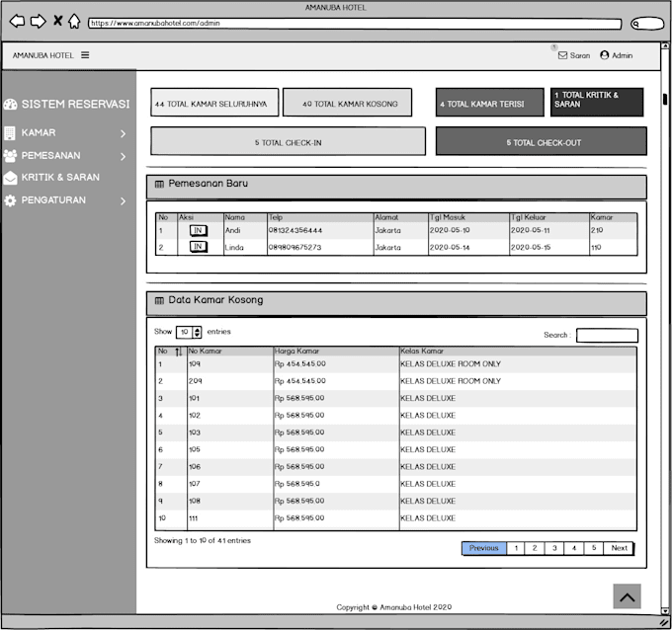This screenshot has width=672, height=630.
Task: Go to pagination page 5
Action: tap(594, 548)
